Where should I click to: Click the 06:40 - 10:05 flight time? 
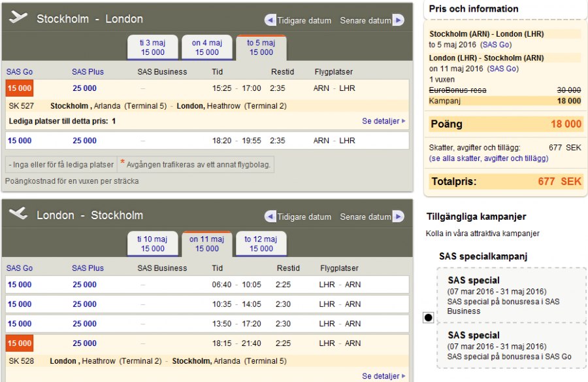point(237,285)
